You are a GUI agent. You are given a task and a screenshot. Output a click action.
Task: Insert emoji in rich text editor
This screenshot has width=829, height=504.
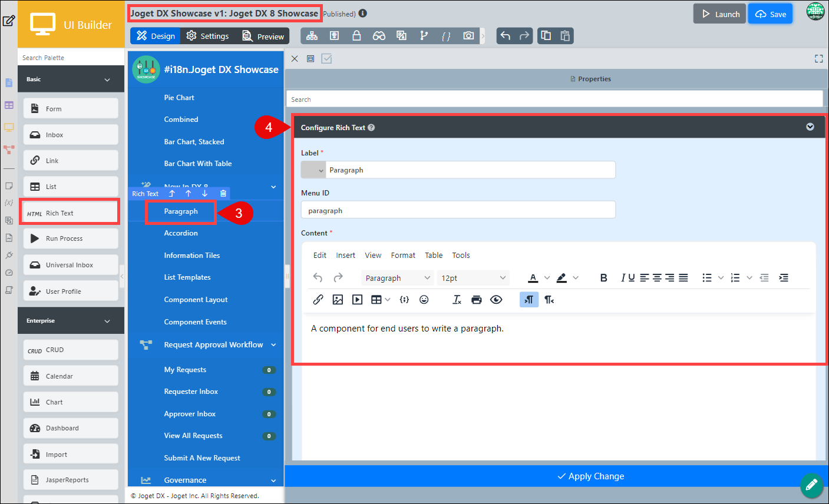click(424, 300)
